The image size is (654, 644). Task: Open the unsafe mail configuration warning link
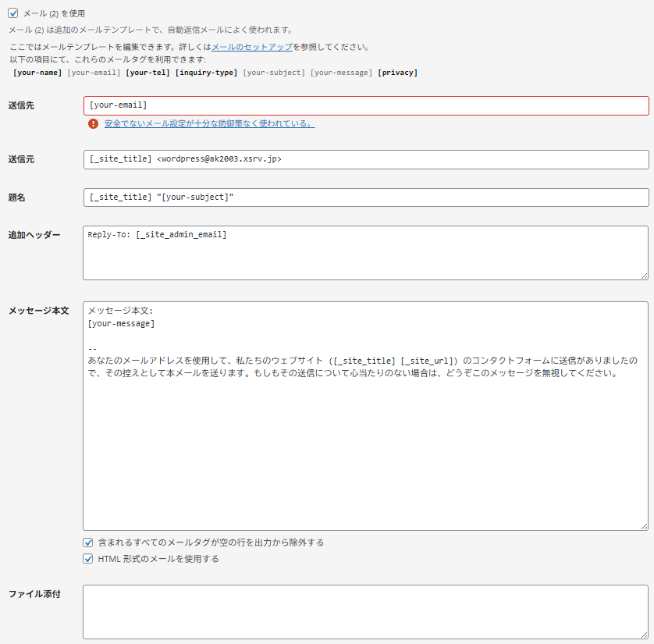(209, 123)
